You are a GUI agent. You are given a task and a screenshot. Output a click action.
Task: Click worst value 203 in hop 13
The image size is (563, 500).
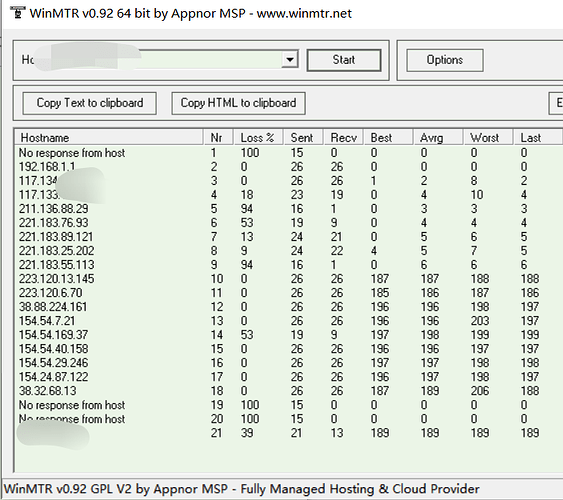click(x=480, y=321)
